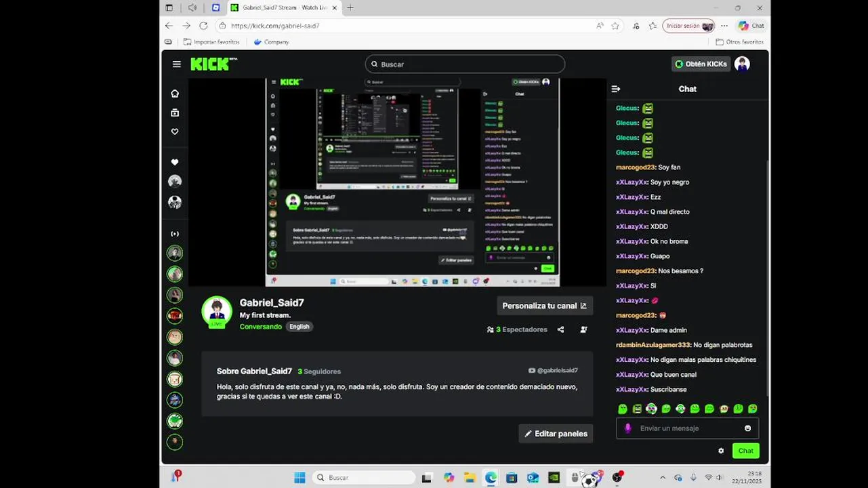Click Personaliza tu canal button
868x488 pixels.
(x=545, y=306)
